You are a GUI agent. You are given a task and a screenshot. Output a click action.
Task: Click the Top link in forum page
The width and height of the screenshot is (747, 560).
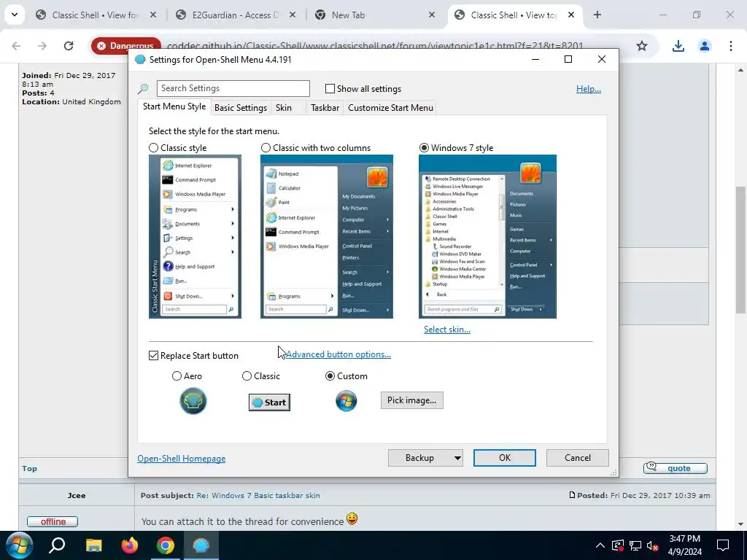29,469
